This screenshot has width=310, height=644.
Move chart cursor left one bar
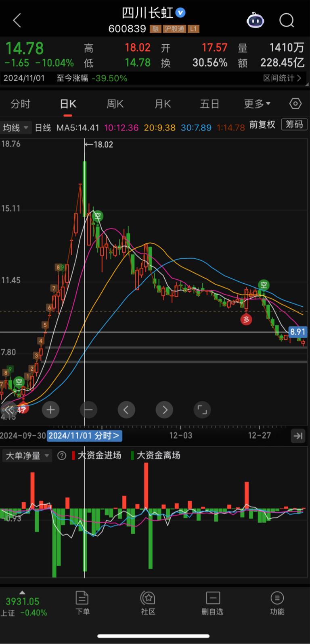pyautogui.click(x=126, y=410)
